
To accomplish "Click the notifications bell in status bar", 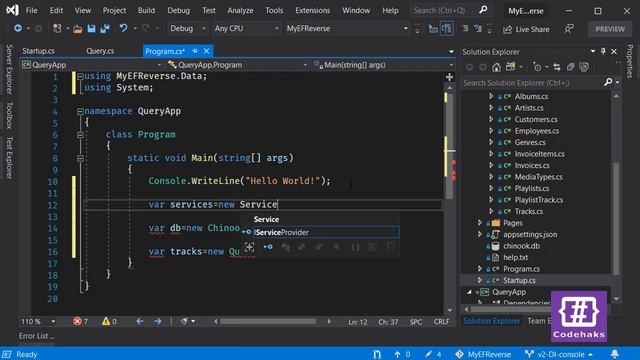I will 615,354.
